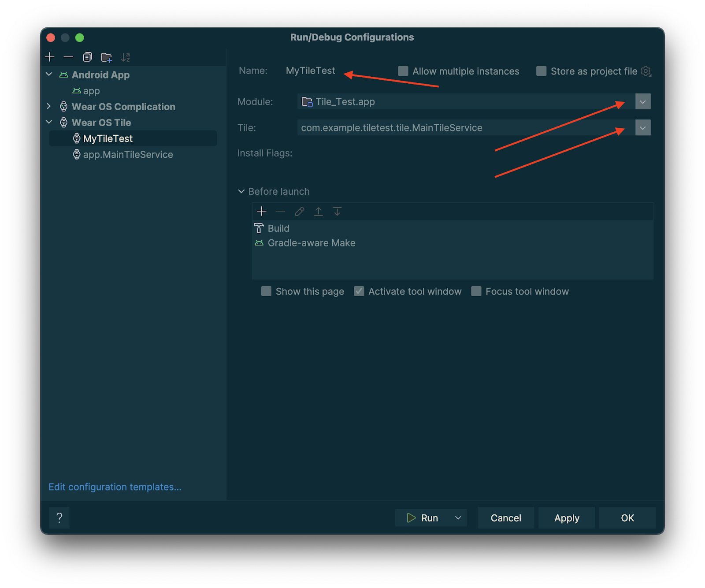Expand the Wear OS Complication group
This screenshot has height=588, width=705.
[48, 106]
